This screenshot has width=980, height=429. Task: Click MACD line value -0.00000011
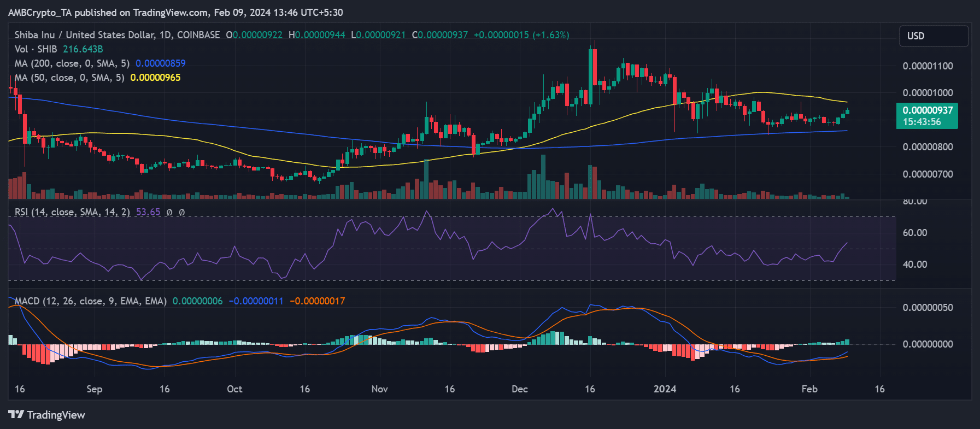click(x=256, y=301)
